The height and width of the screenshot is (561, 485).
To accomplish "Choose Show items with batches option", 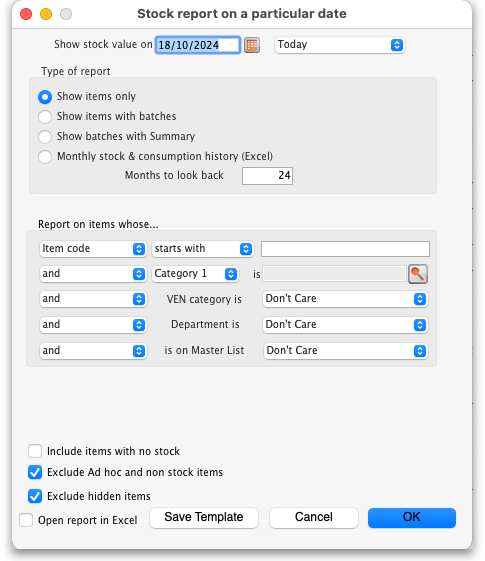I will coord(45,117).
